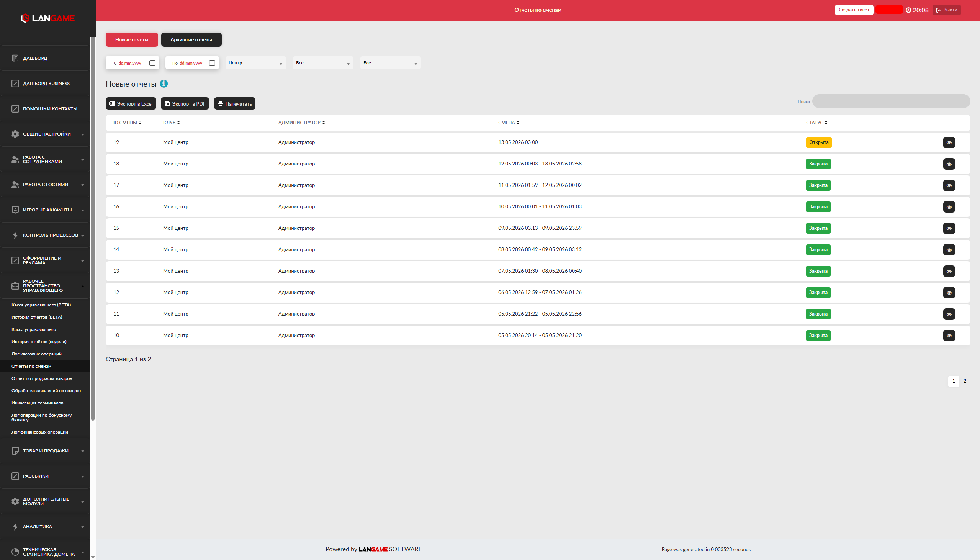The width and height of the screenshot is (980, 560).
Task: Sort table by Статус column
Action: point(816,123)
